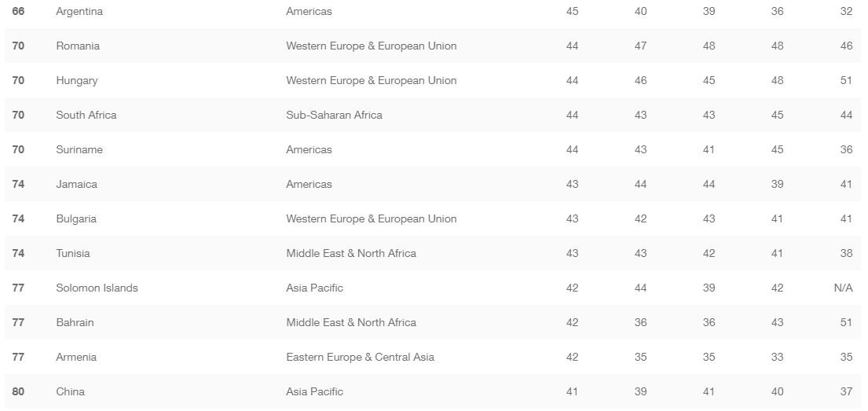Image resolution: width=868 pixels, height=411 pixels.
Task: Click the N/A score for Solomon Islands
Action: [x=843, y=288]
